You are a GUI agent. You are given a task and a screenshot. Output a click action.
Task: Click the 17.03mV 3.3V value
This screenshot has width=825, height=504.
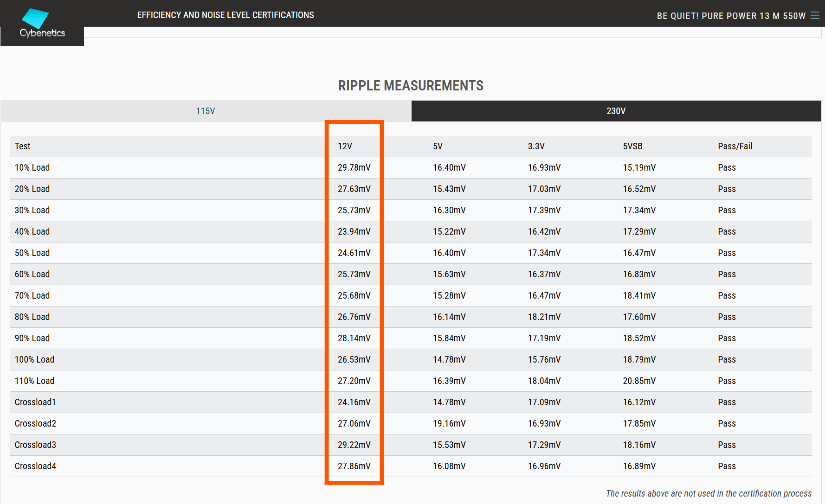click(x=544, y=189)
